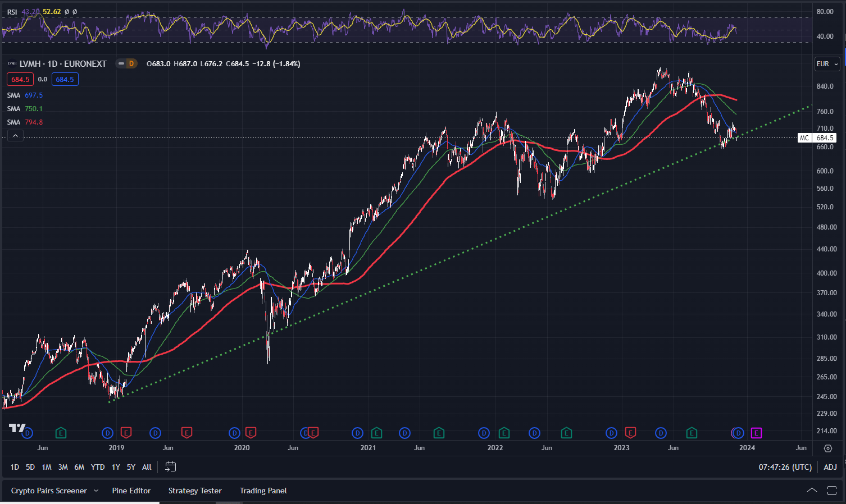Click the orange D badge beside LVMH title

[x=131, y=63]
